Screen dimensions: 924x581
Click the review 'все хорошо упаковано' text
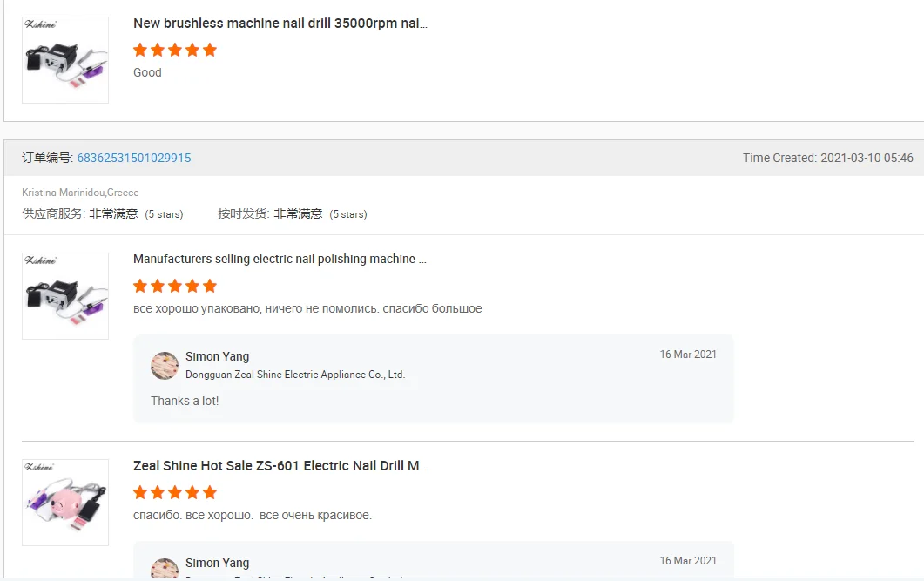click(307, 308)
